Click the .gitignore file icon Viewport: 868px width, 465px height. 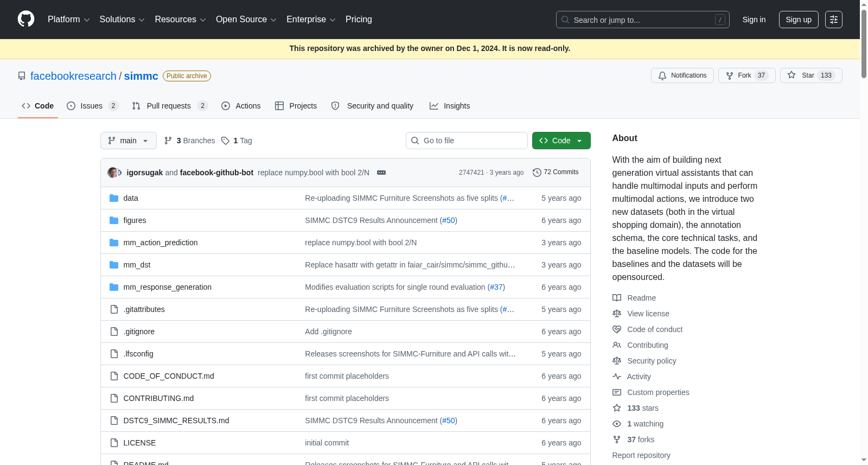click(x=114, y=332)
